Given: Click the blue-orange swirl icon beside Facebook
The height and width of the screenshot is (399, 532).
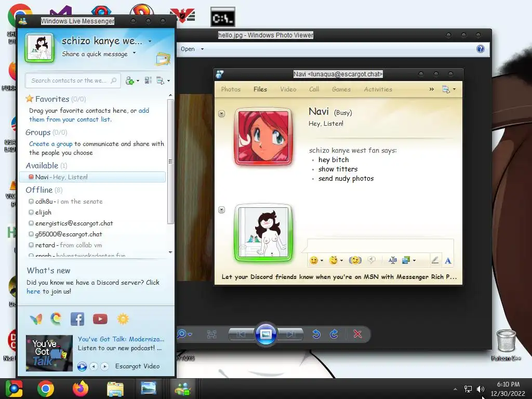Looking at the screenshot, I should (x=56, y=319).
